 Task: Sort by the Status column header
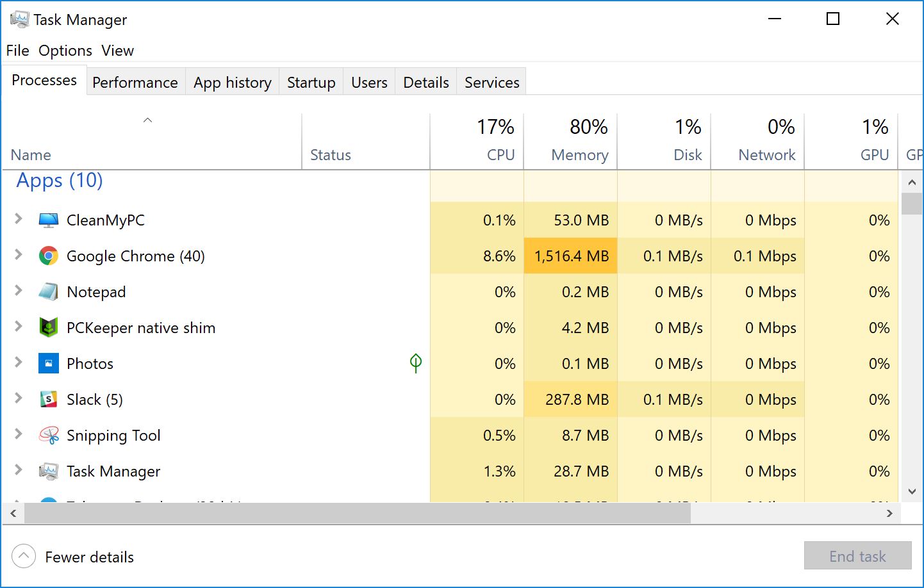(x=366, y=142)
